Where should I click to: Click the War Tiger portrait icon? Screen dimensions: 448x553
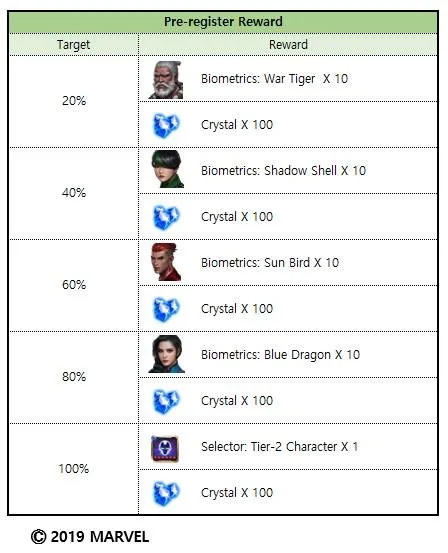point(166,80)
